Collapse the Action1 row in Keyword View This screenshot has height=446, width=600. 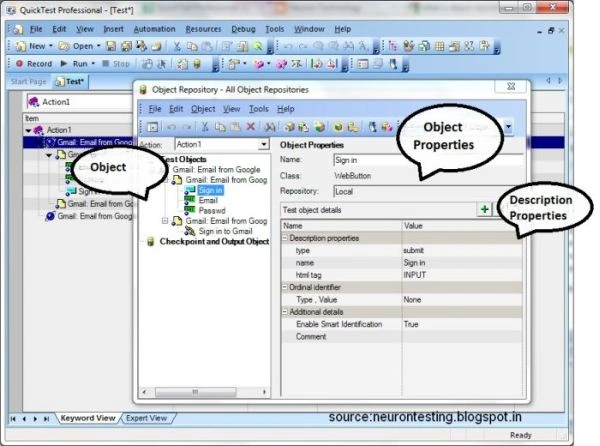(28, 130)
